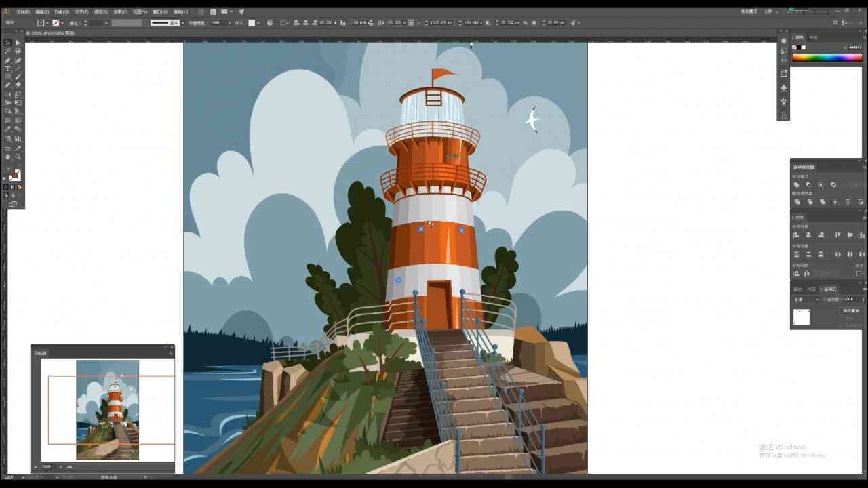Viewport: 868px width, 488px height.
Task: Click the black swatch in Color panel
Action: point(799,47)
